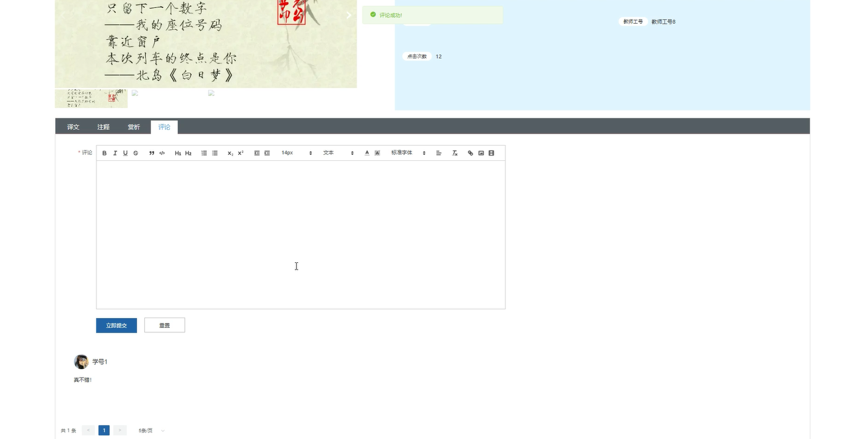Switch to the 译文 tab
Viewport: 868px width, 439px height.
click(x=73, y=127)
